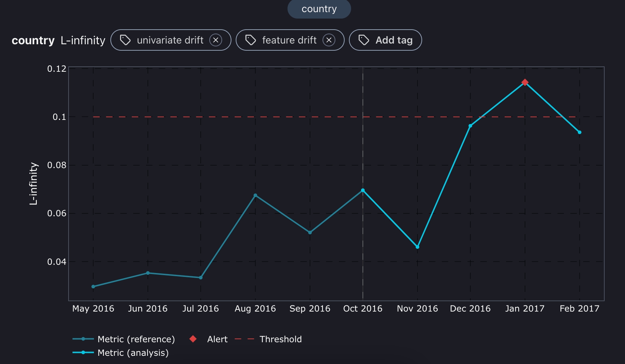Click the Sep 2016 data point
This screenshot has width=625, height=364.
310,232
